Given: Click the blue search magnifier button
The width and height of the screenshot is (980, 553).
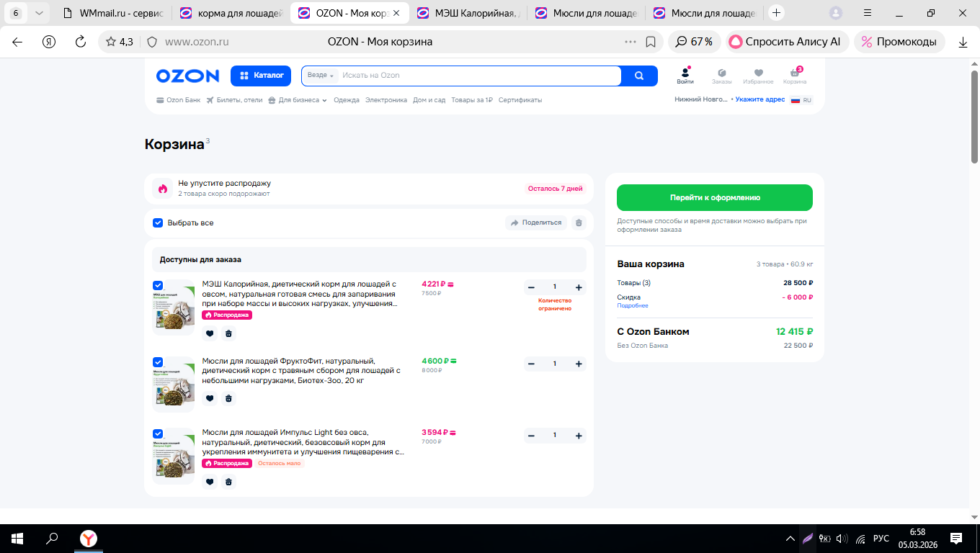Looking at the screenshot, I should [x=639, y=76].
